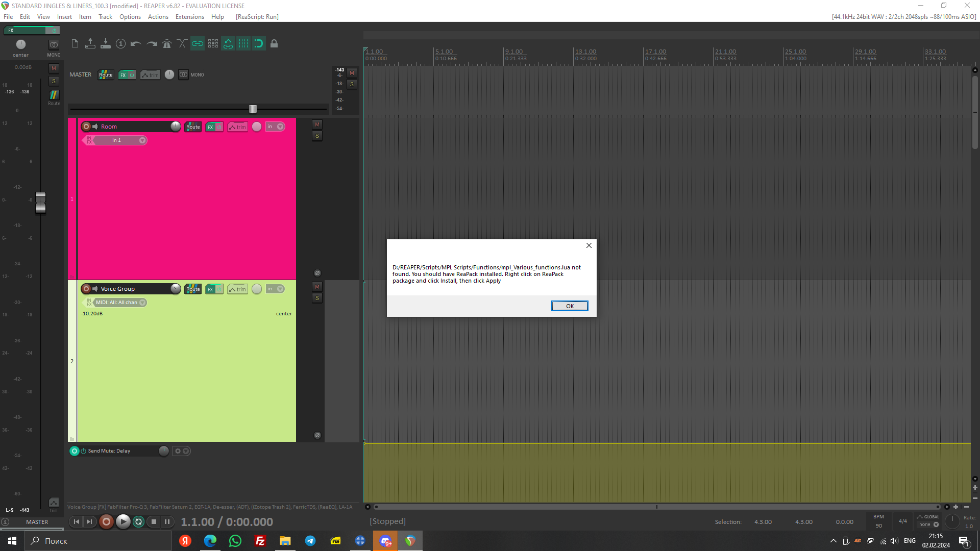Screen dimensions: 980x551
Task: Toggle the lock icon in toolbar
Action: (x=274, y=44)
